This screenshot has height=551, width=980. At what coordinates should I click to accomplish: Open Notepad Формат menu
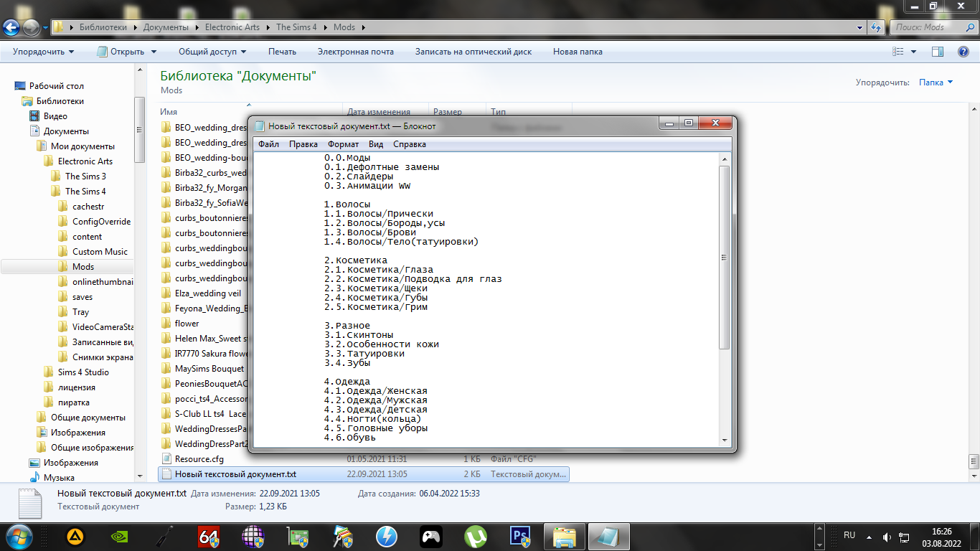click(x=343, y=144)
